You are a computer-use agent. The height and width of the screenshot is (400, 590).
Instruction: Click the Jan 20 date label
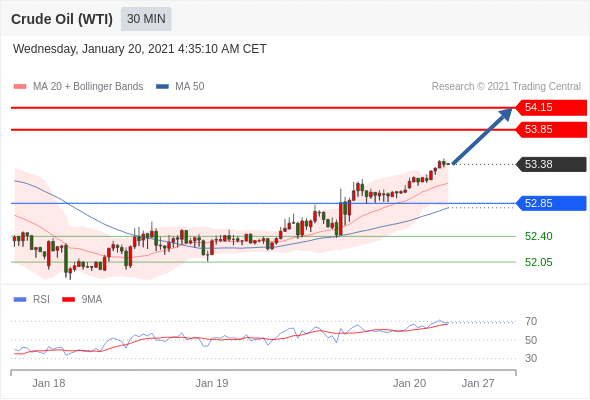(x=409, y=383)
